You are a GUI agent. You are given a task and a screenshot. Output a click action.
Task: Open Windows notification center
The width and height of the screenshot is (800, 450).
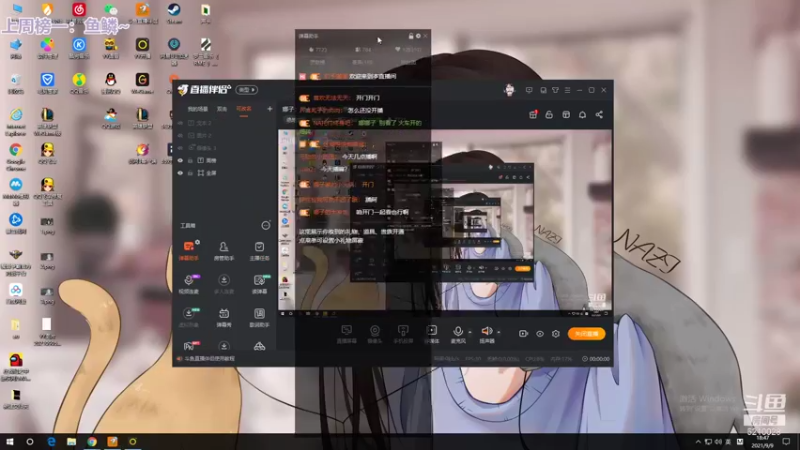pos(786,441)
